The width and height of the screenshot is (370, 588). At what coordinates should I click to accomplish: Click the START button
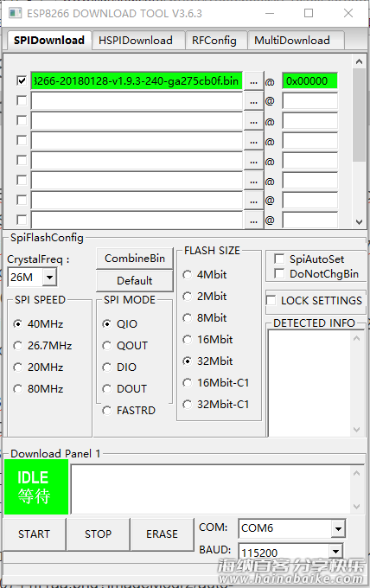pos(34,534)
